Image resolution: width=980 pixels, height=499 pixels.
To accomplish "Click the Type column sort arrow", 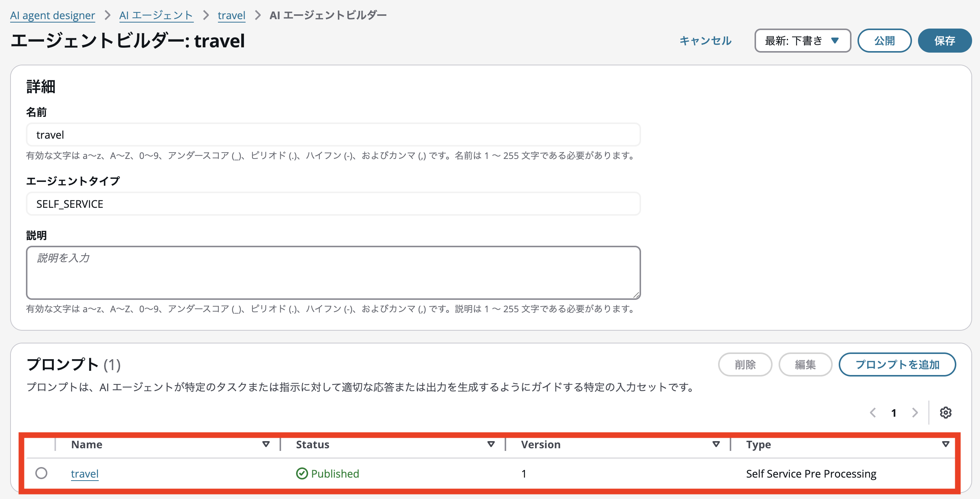I will point(945,444).
